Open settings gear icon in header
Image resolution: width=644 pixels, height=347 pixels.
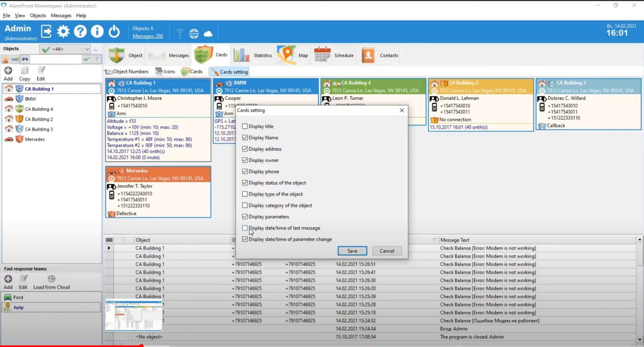(63, 32)
